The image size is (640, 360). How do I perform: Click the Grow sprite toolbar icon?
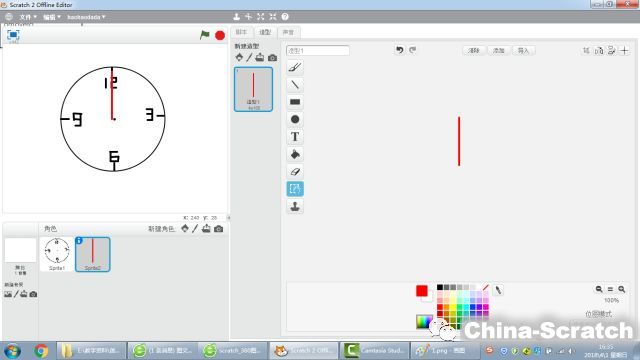tap(260, 17)
